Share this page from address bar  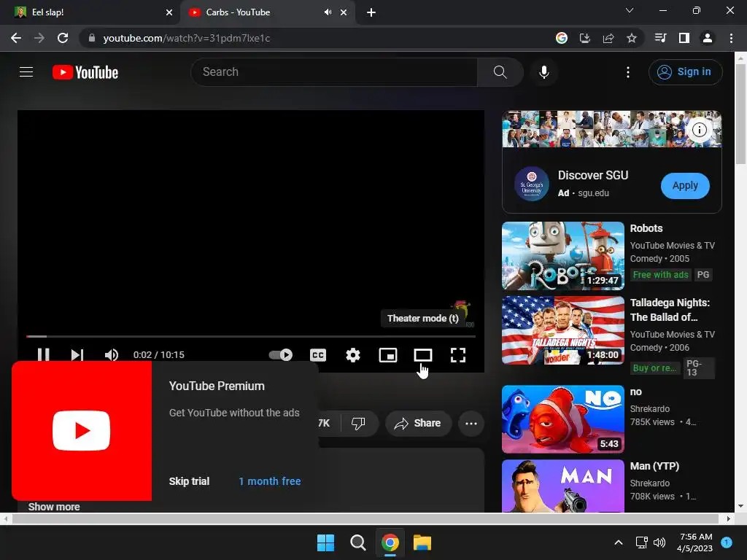[608, 38]
